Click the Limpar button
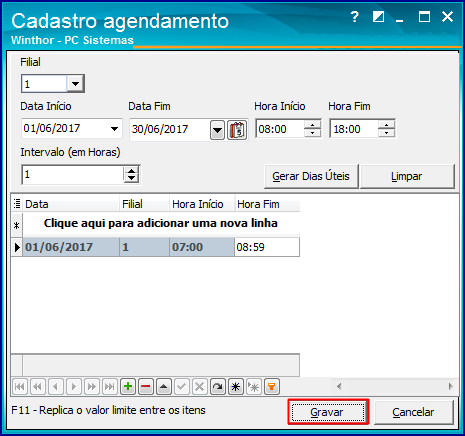Screen dimensions: 465x436 407,176
